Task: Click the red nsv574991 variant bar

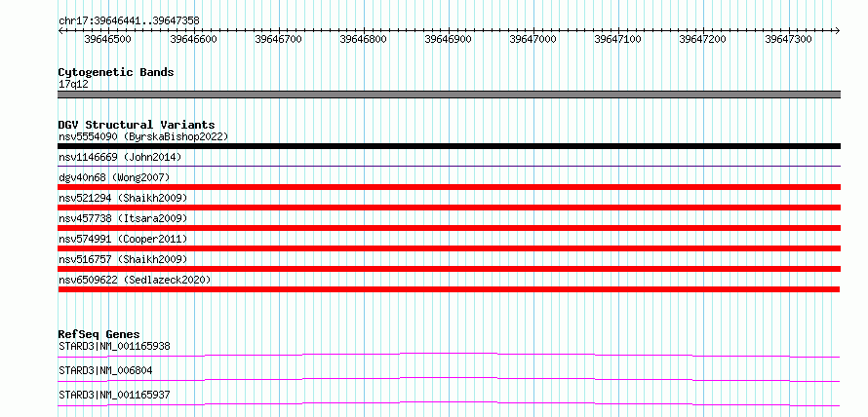Action: (449, 248)
